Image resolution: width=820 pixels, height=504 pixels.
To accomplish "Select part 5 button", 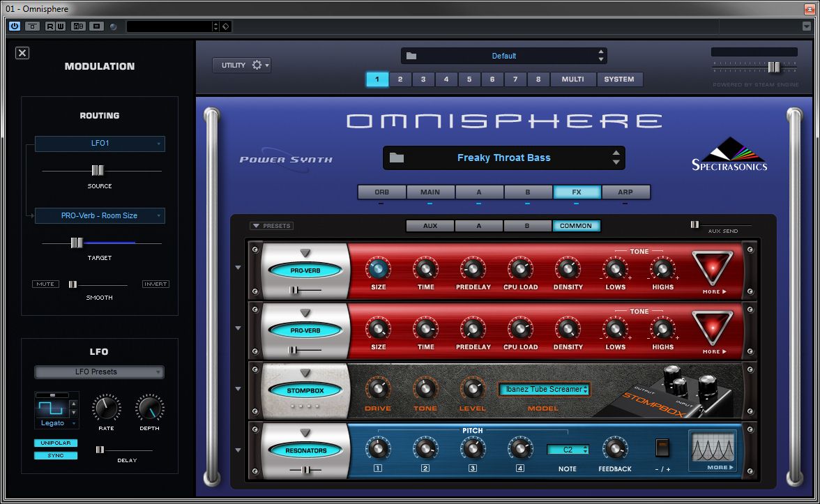I will (469, 79).
